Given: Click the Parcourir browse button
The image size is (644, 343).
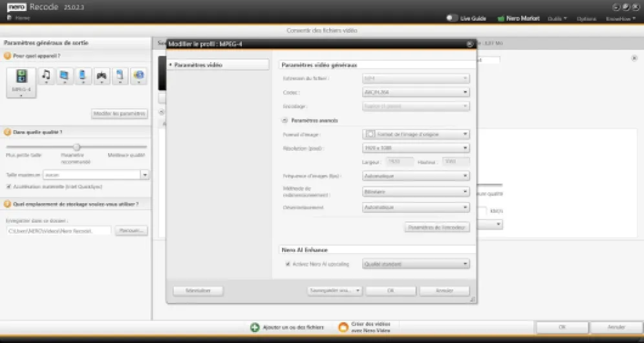Looking at the screenshot, I should 131,230.
